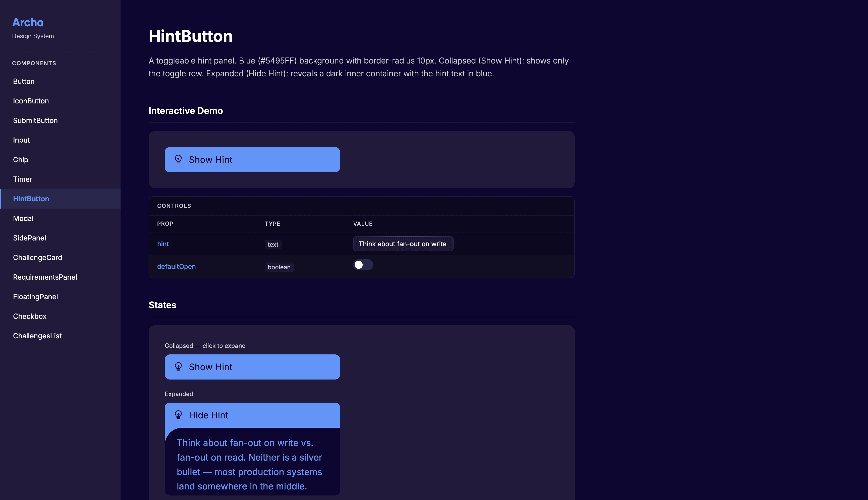Click lightbulb icon beside Hide Hint

point(178,415)
